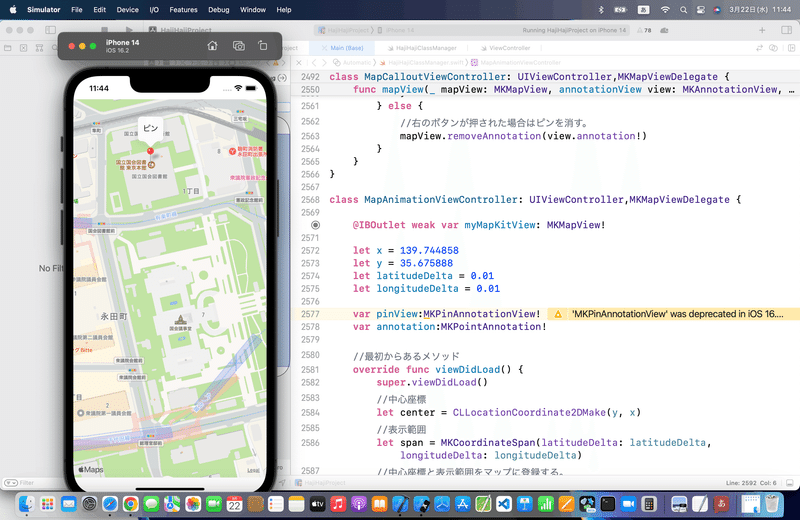Open the File menu
This screenshot has height=520, width=800.
[77, 10]
